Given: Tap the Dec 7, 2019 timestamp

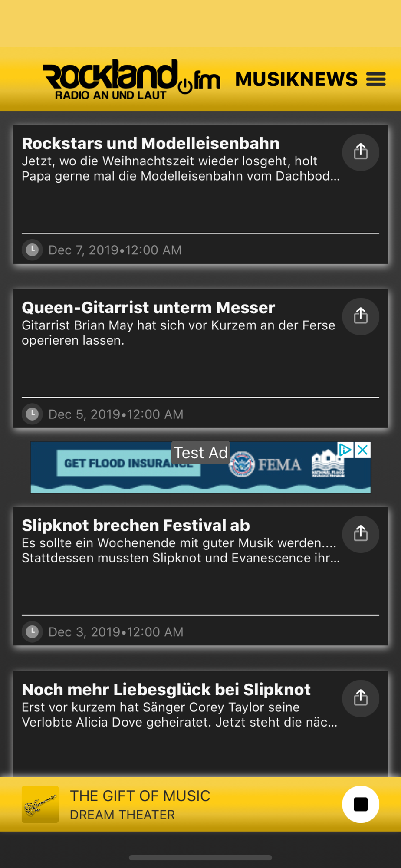Looking at the screenshot, I should click(x=115, y=250).
